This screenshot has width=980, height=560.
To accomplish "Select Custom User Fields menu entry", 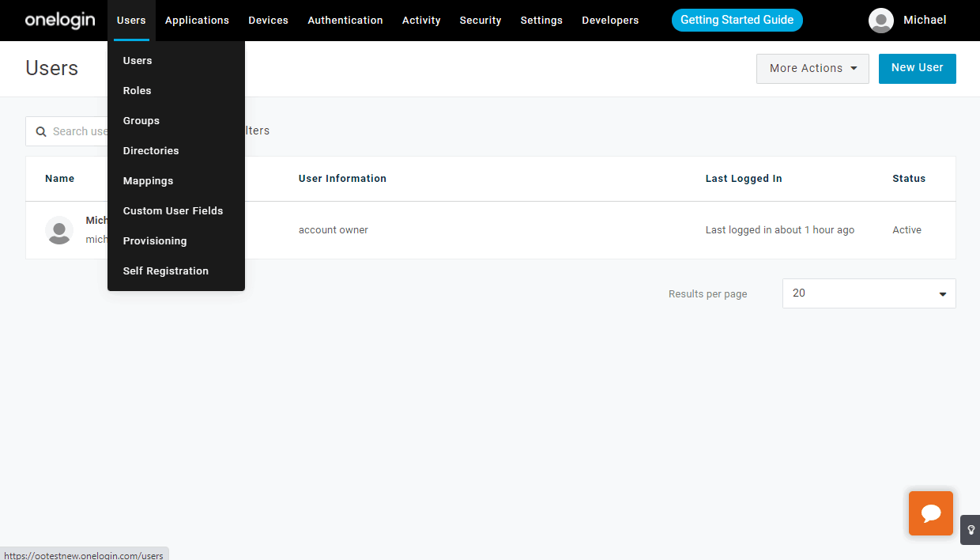I will pos(172,210).
